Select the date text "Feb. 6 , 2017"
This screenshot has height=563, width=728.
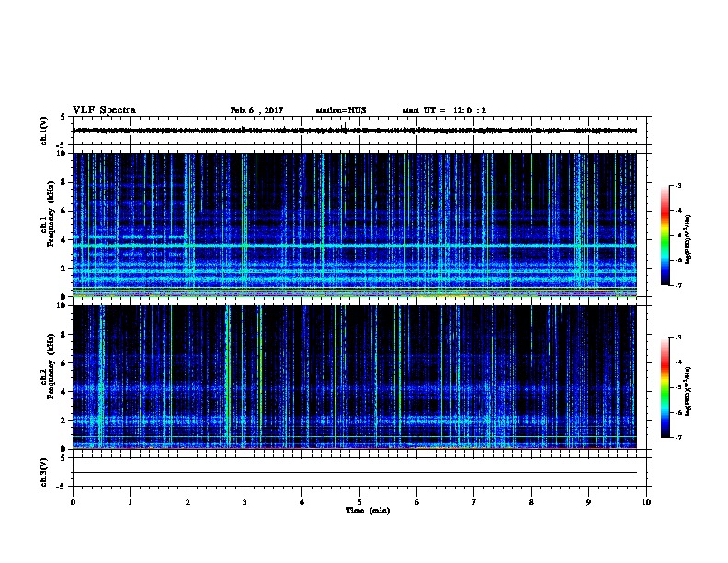coord(256,110)
